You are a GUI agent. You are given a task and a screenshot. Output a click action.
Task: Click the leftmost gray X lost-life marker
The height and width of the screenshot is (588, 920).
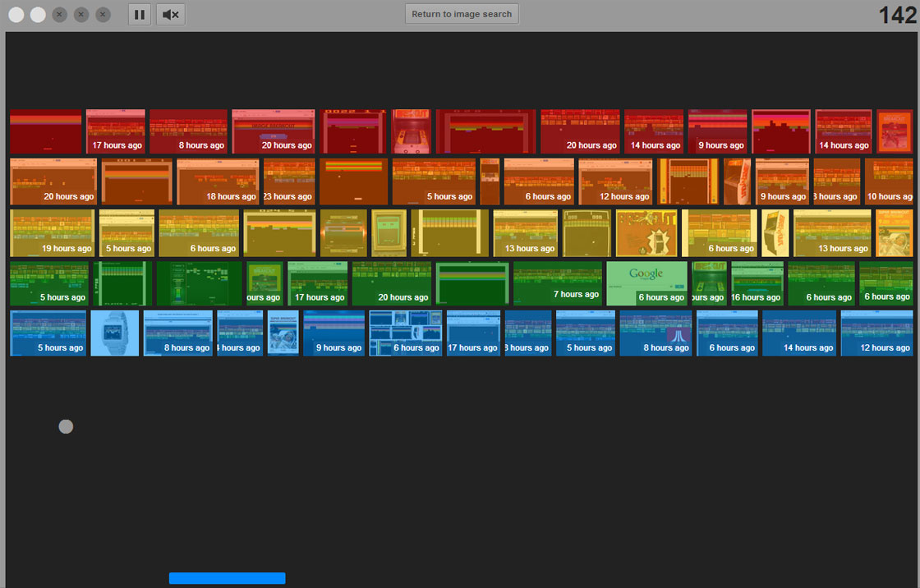59,14
